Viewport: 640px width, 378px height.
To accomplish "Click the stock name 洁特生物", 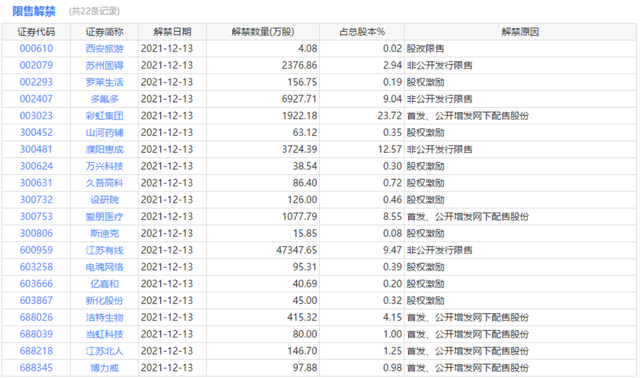I will 104,317.
